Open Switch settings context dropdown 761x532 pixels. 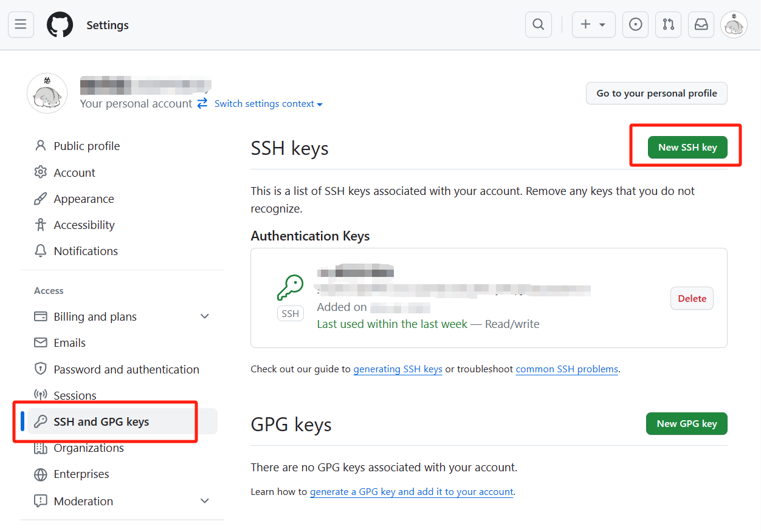pos(268,104)
